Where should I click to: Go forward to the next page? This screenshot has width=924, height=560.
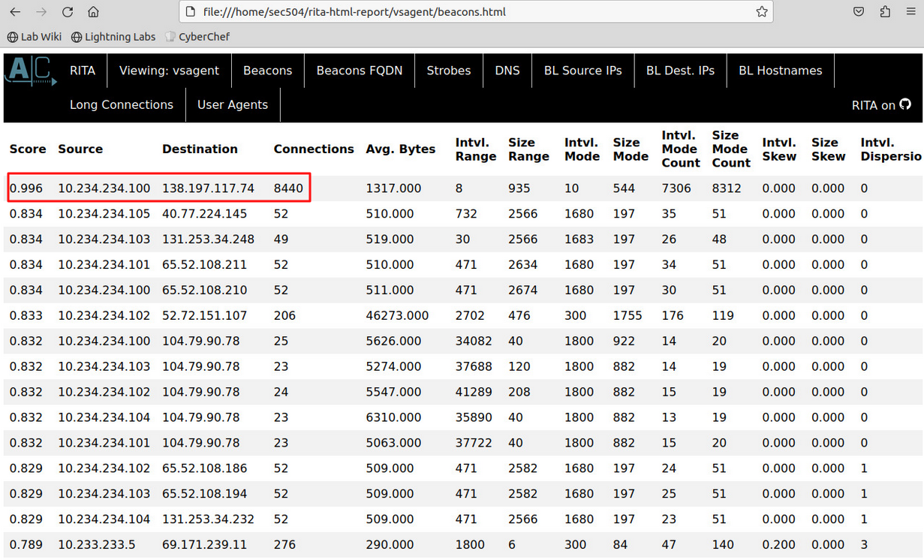click(41, 12)
